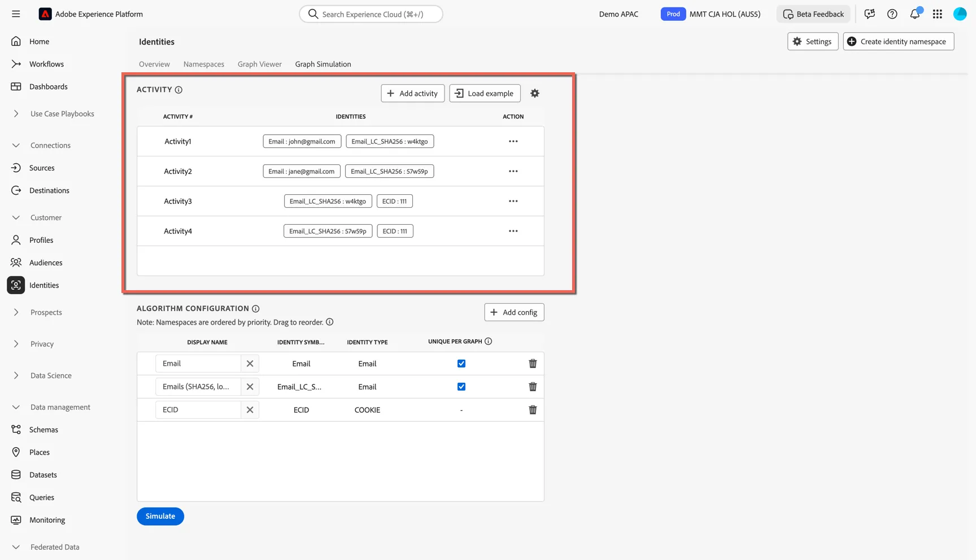Click the Algorithm Configuration info icon
Screen dimensions: 976x560
click(x=255, y=309)
